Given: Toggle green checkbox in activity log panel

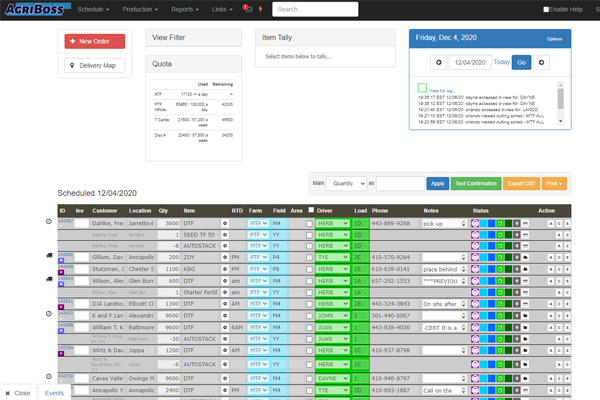Looking at the screenshot, I should click(x=422, y=88).
